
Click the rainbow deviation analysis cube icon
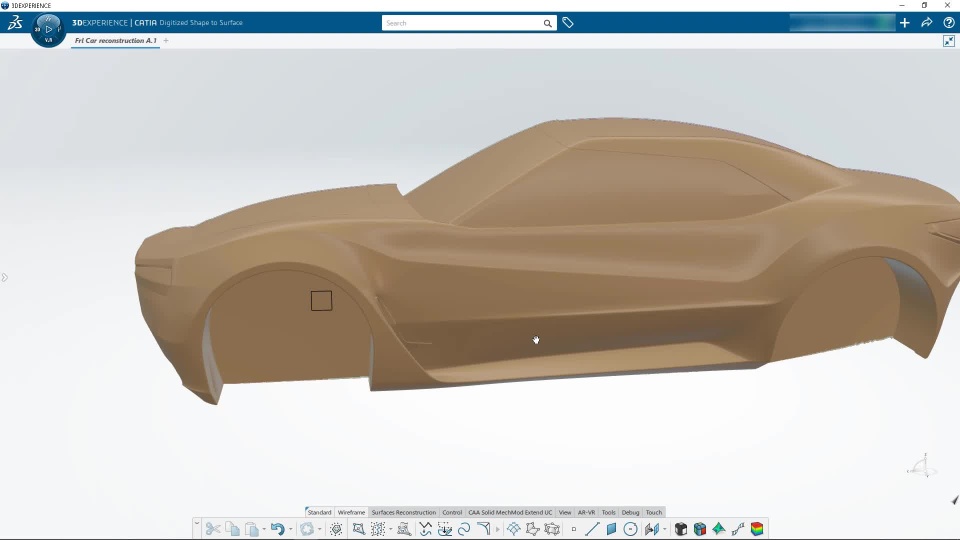click(757, 529)
